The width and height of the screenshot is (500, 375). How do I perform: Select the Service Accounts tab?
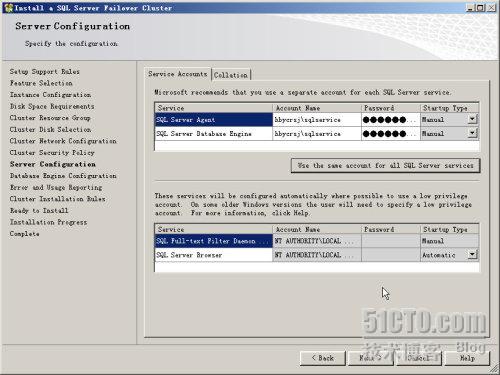pos(178,74)
